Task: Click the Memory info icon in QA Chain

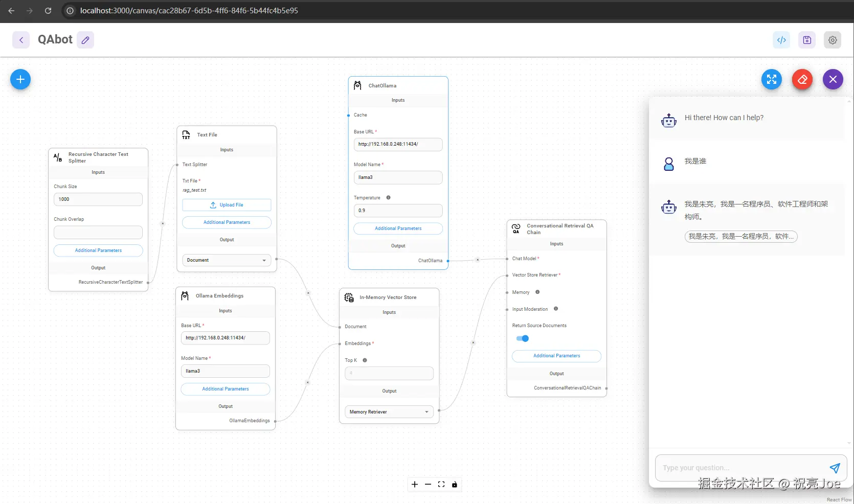Action: (x=537, y=292)
